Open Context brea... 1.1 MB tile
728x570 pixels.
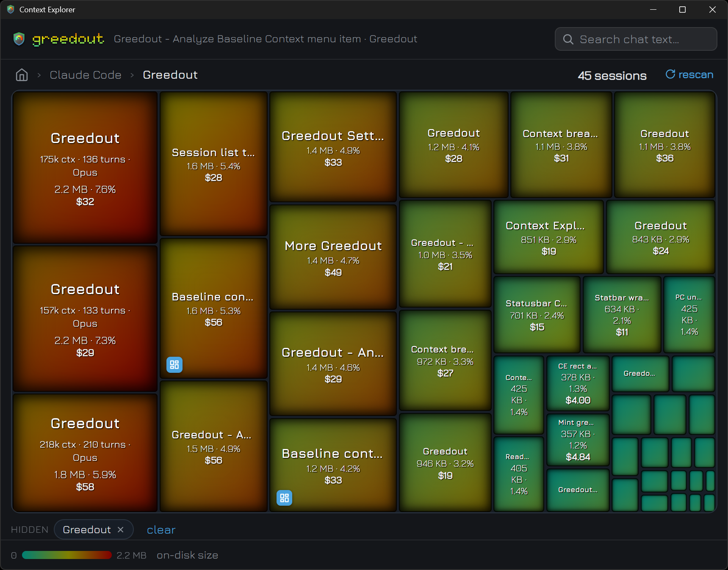click(x=561, y=145)
